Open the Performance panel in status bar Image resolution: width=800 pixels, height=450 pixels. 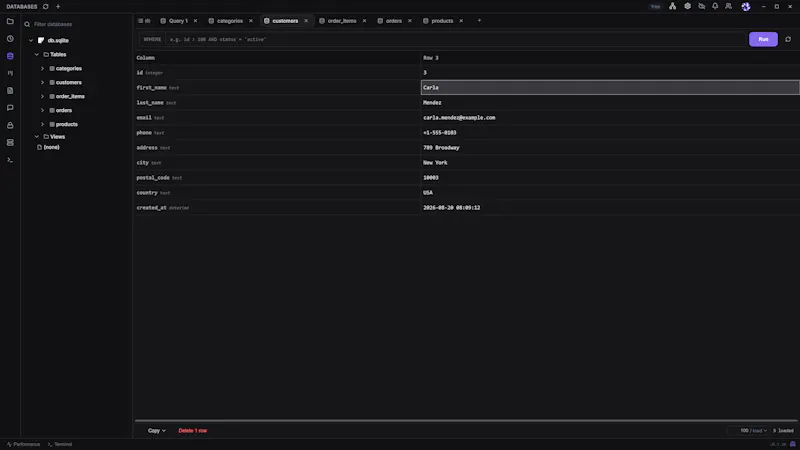[23, 444]
